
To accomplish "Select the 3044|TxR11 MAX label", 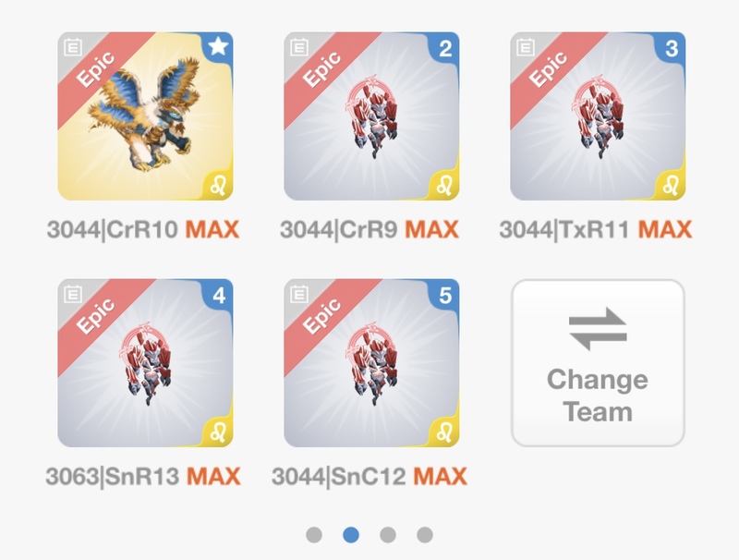I will click(x=596, y=230).
